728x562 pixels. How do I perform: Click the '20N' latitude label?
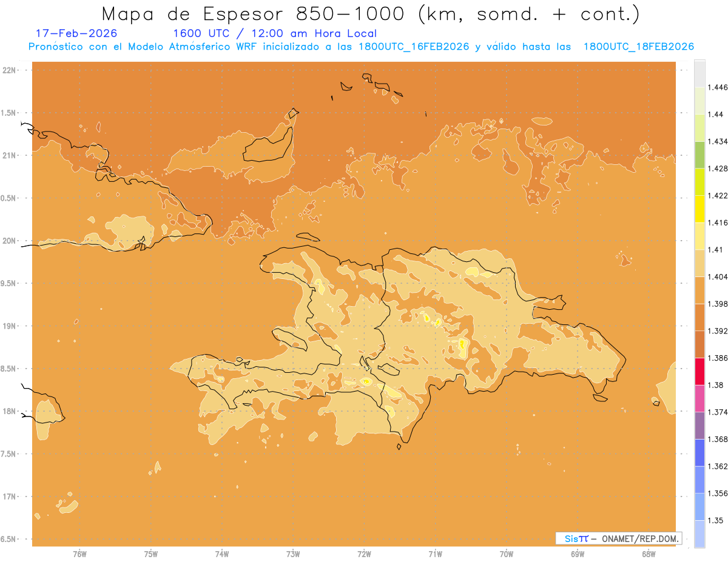(10, 241)
